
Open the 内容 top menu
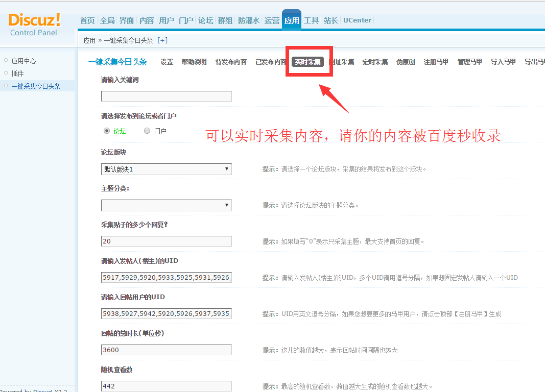click(x=146, y=20)
